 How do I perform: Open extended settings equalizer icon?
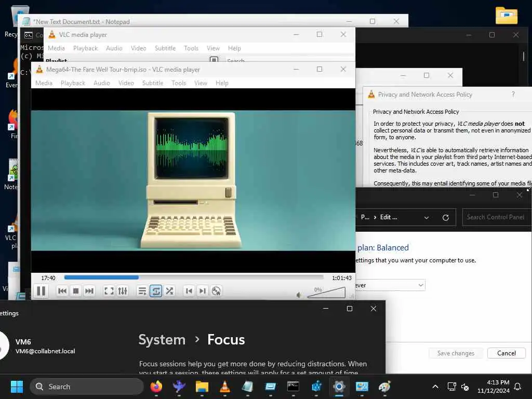point(123,291)
